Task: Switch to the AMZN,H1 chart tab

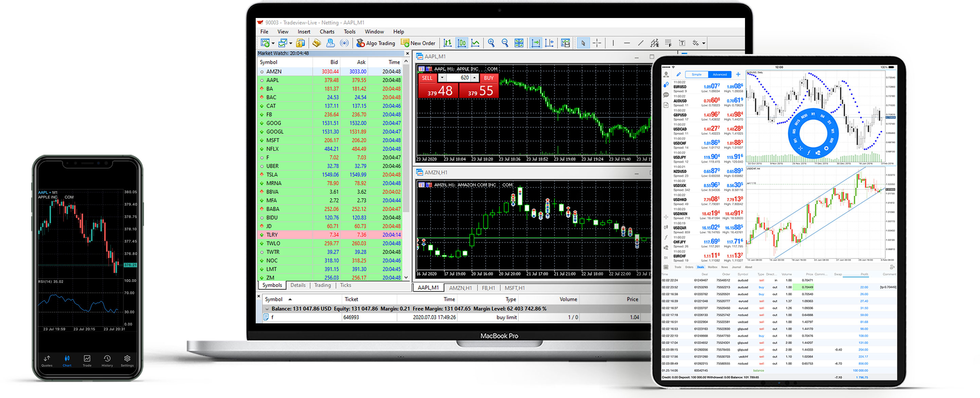Action: click(x=460, y=288)
